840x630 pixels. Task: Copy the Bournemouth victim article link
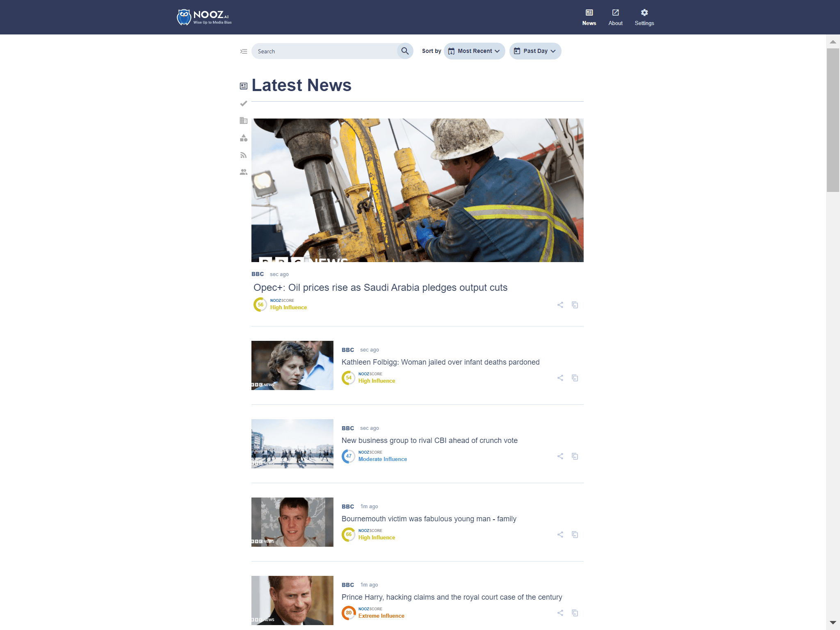coord(575,534)
